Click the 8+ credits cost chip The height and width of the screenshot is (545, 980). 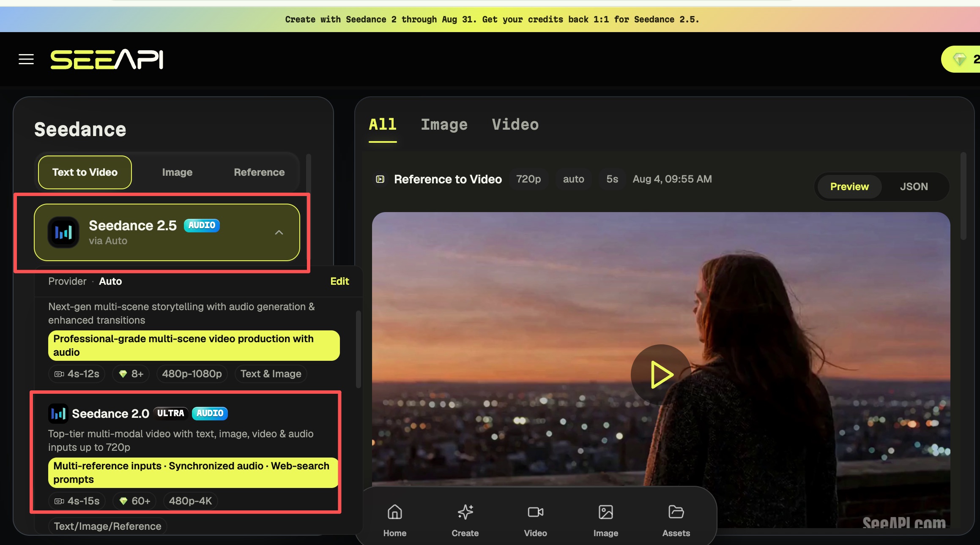pyautogui.click(x=131, y=374)
